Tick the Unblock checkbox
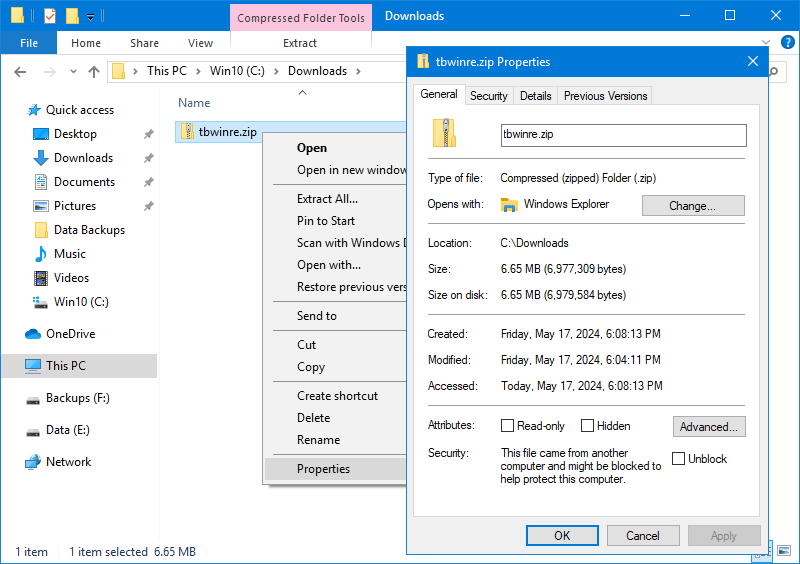 coord(678,458)
